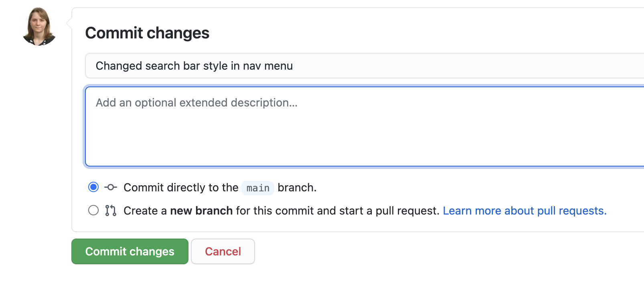
Task: Click the Commit changes dialog heading
Action: click(147, 33)
